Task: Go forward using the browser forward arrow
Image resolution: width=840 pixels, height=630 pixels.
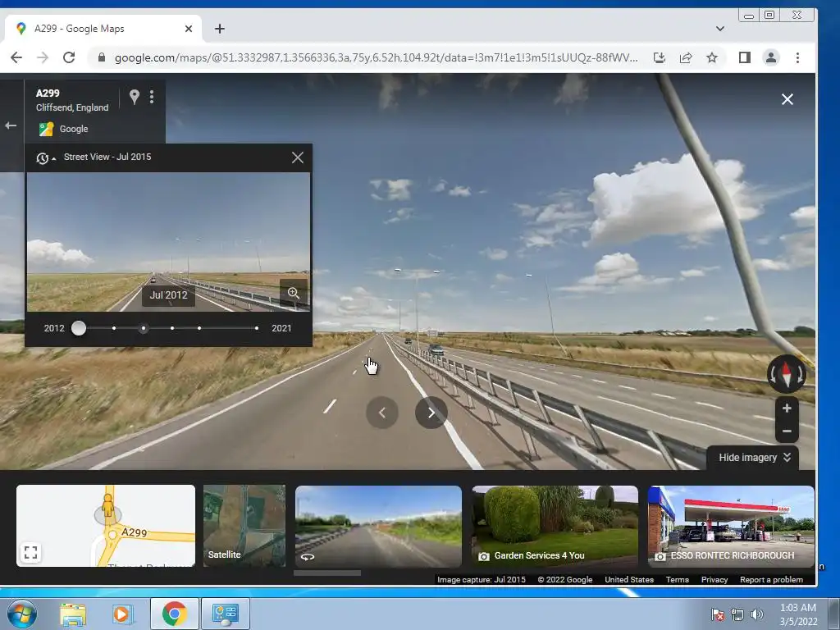Action: pos(43,57)
